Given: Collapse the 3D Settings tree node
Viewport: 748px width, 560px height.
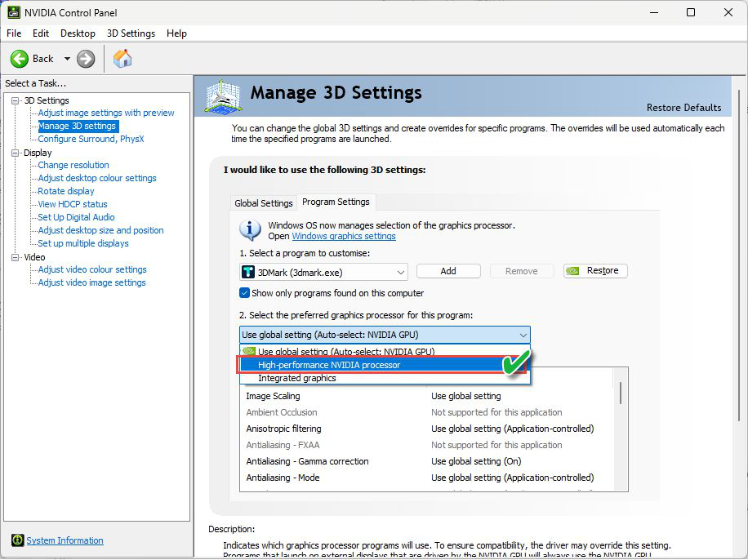Looking at the screenshot, I should (x=15, y=100).
